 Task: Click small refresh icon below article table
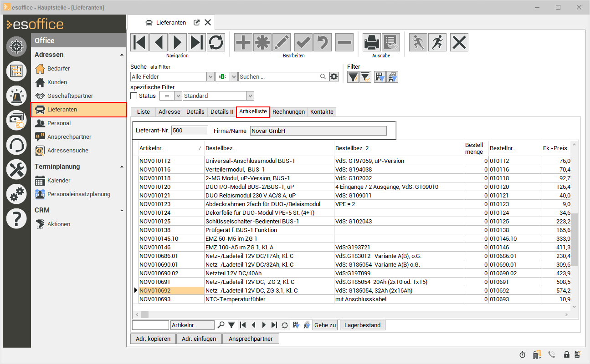285,325
